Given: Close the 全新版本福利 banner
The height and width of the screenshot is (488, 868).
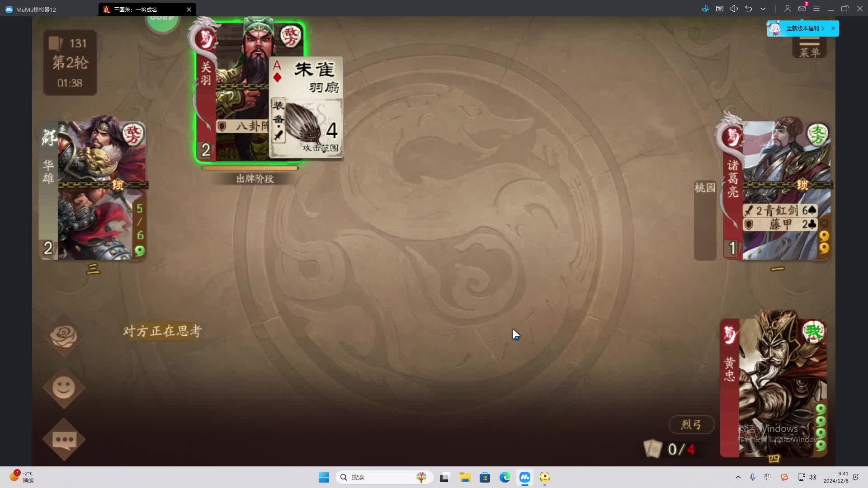Looking at the screenshot, I should tap(833, 28).
